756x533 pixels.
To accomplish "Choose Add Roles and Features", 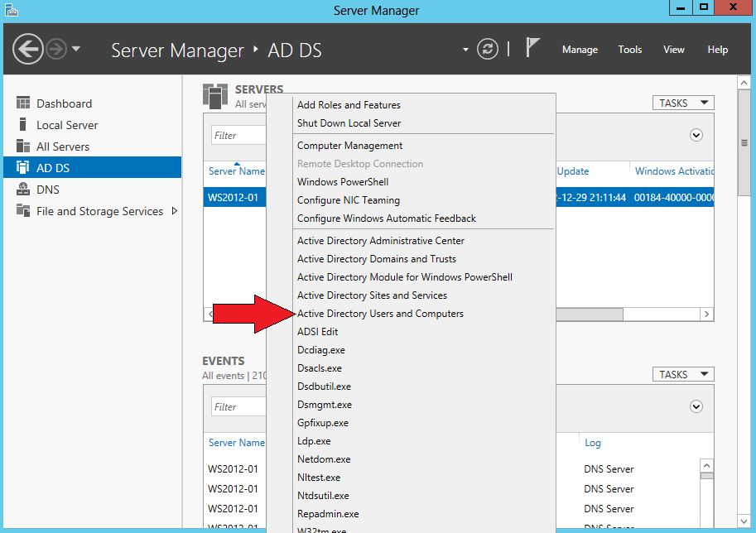I will tap(349, 104).
